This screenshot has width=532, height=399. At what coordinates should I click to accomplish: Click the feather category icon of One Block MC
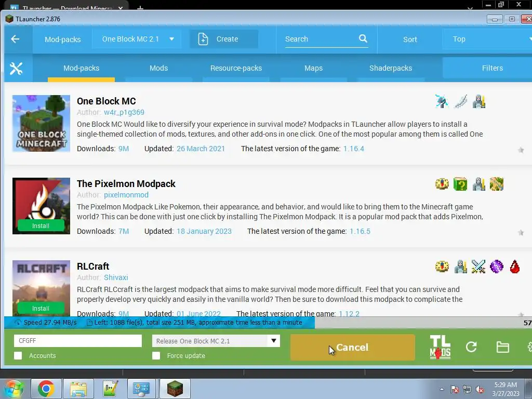point(460,101)
